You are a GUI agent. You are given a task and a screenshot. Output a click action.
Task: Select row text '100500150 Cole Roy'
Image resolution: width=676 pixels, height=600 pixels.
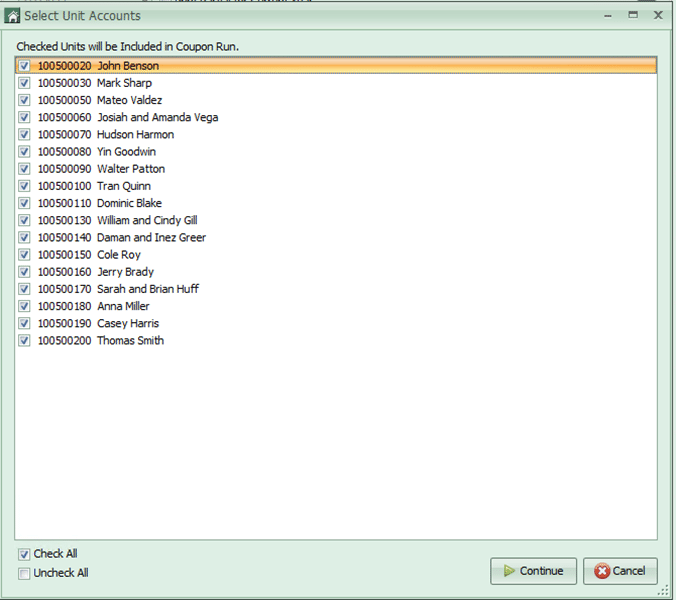point(89,255)
